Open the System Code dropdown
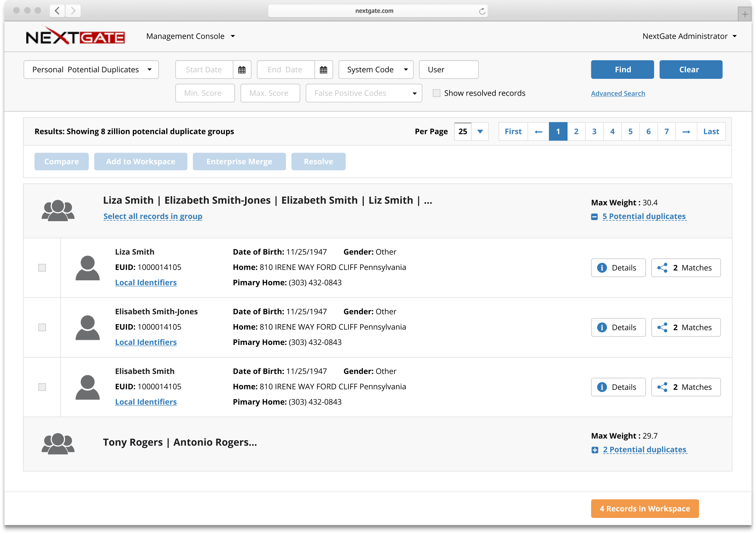Viewport: 756px width, 534px height. coord(376,70)
